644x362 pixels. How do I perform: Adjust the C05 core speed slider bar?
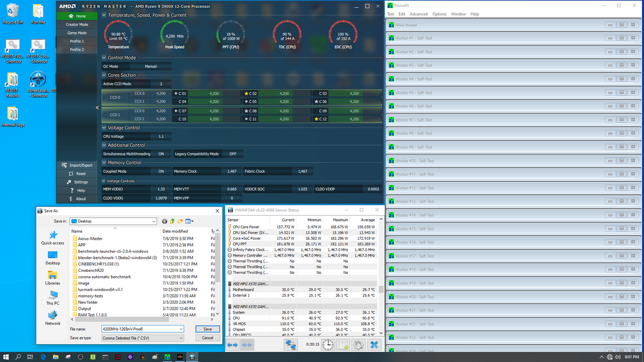[284, 101]
